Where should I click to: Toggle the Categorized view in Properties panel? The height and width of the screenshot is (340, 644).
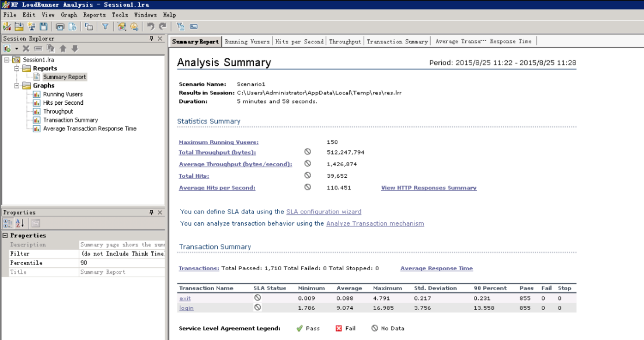point(8,223)
